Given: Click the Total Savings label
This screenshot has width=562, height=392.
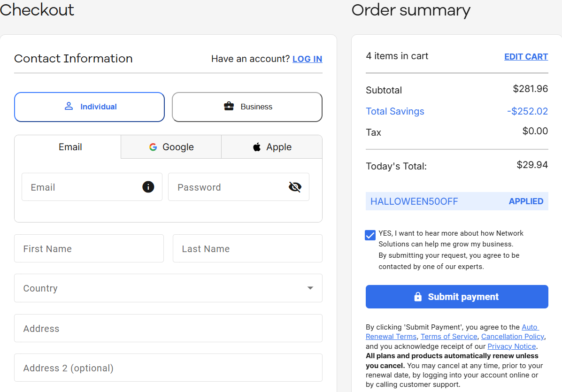Looking at the screenshot, I should pos(394,111).
